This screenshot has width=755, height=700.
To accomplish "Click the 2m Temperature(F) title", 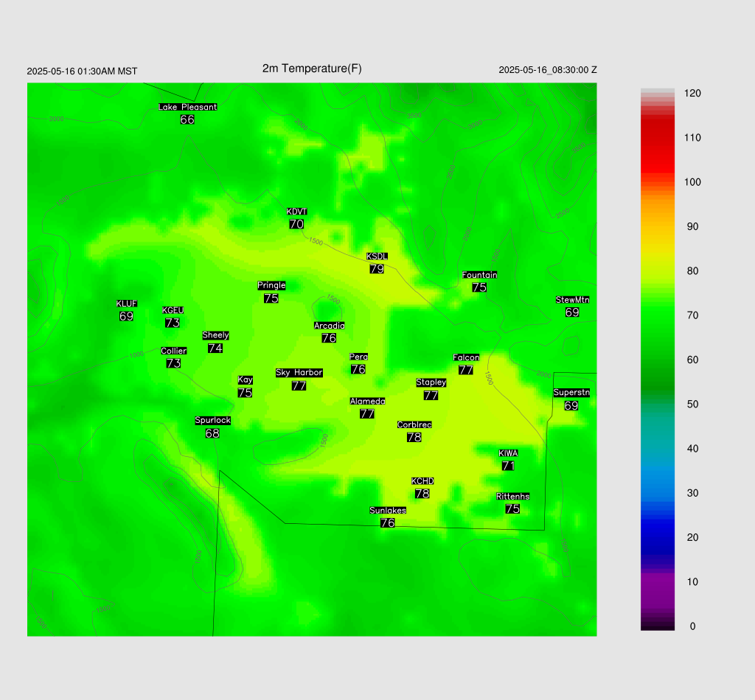I will [312, 69].
